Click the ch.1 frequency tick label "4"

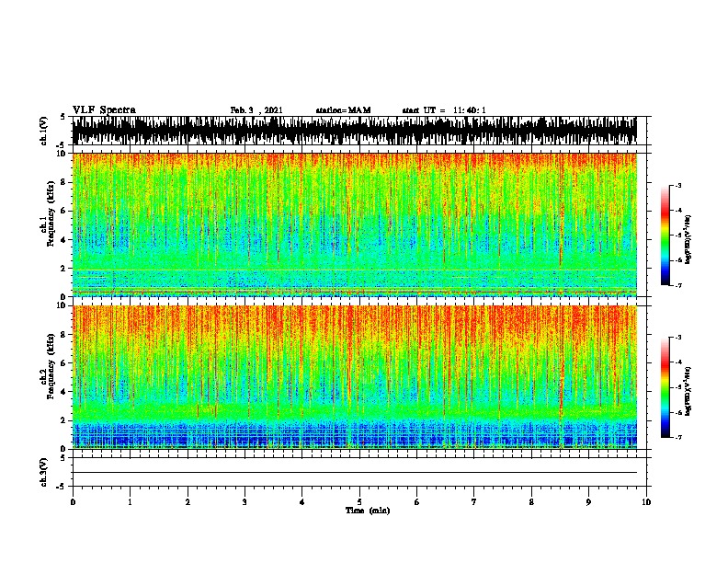[64, 240]
